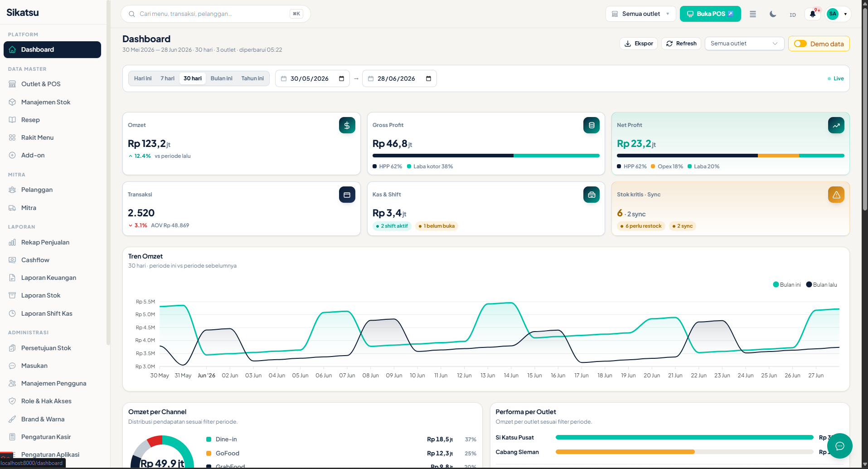The height and width of the screenshot is (469, 868).
Task: Expand the Semua outlet dropdown in top bar
Action: point(640,14)
